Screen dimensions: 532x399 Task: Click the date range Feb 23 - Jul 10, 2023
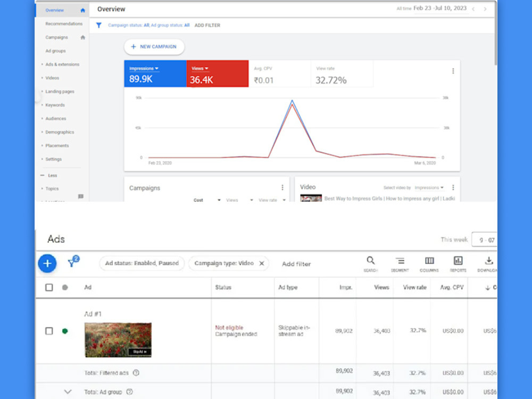pyautogui.click(x=440, y=8)
